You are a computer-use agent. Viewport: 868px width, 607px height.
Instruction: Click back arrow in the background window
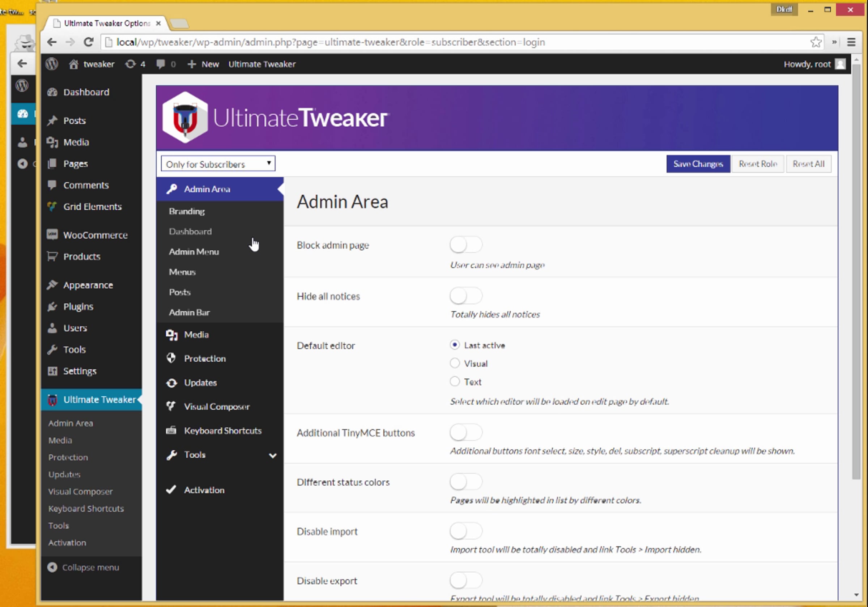pyautogui.click(x=22, y=63)
